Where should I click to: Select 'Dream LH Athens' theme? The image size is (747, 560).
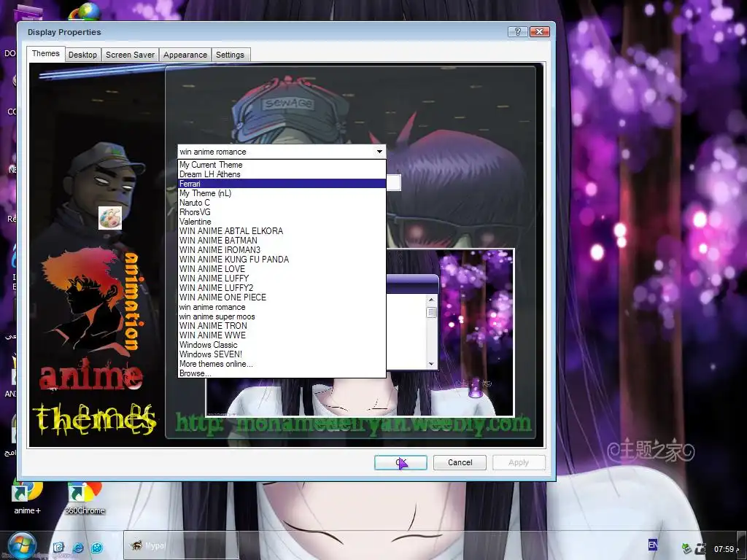282,174
